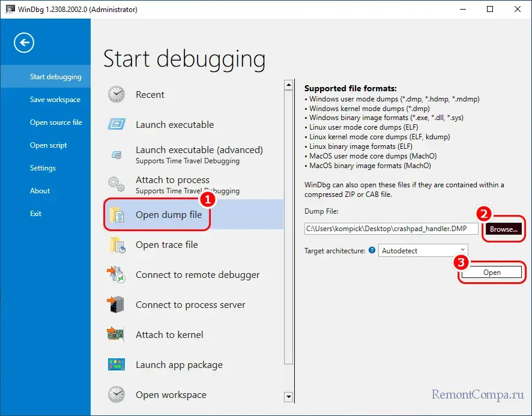This screenshot has height=416, width=532.
Task: Select the Launch executable label
Action: click(x=175, y=124)
